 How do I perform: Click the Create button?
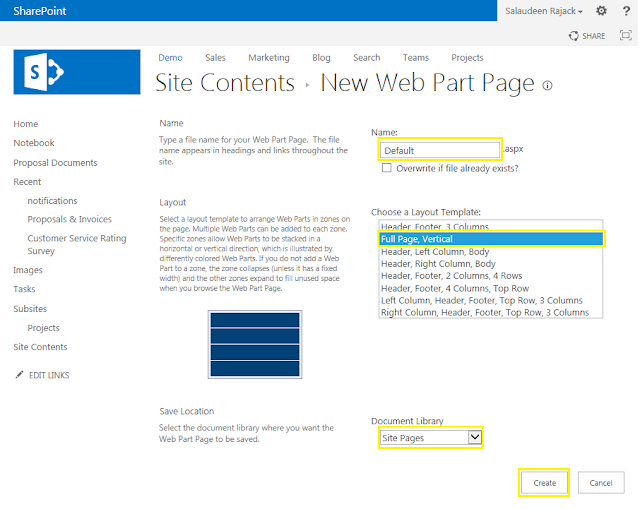coord(544,483)
